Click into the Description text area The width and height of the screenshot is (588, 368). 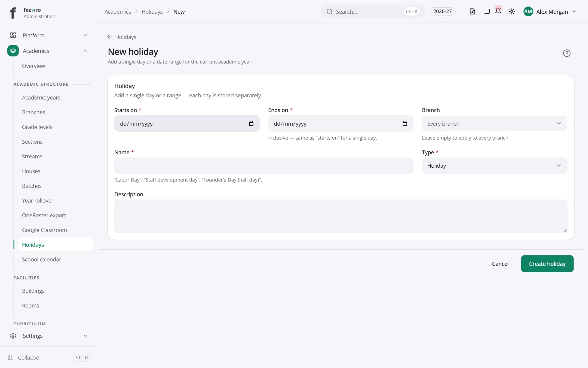[341, 216]
